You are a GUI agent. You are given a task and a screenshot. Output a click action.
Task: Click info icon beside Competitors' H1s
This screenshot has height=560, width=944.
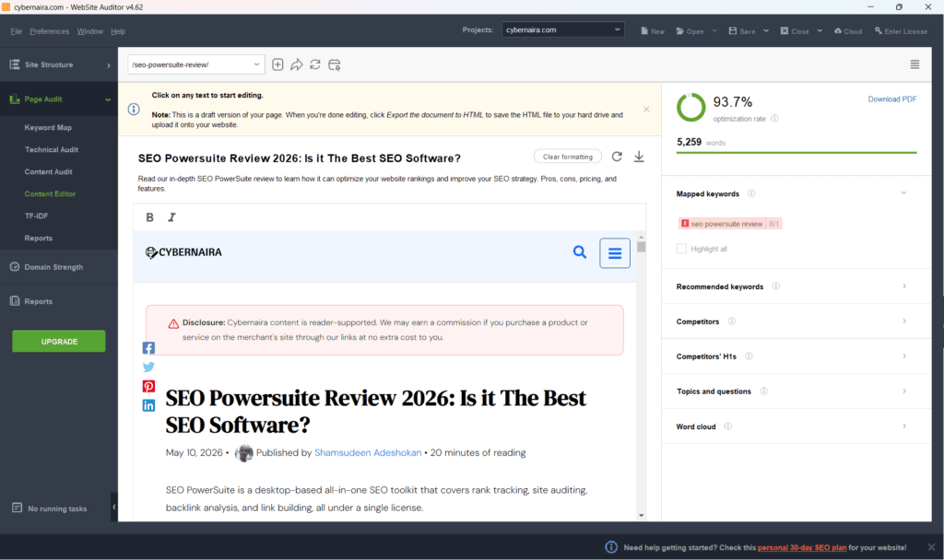(x=749, y=356)
